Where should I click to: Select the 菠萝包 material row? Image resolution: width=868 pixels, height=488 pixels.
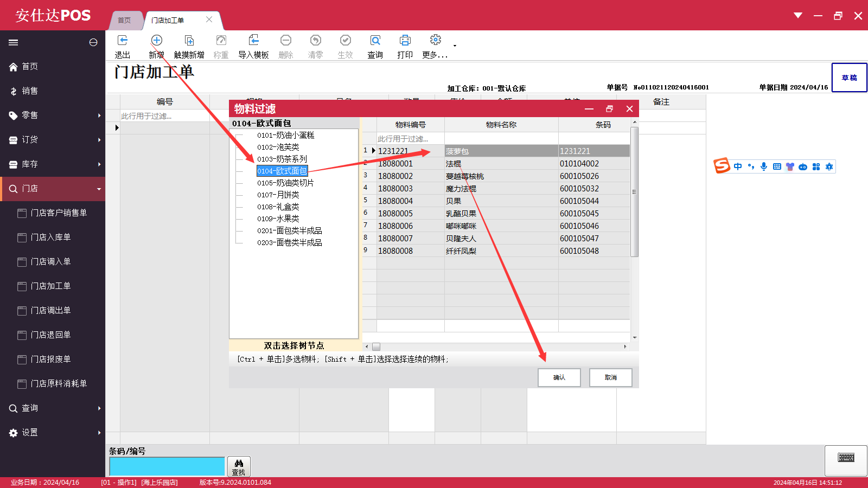(x=496, y=151)
